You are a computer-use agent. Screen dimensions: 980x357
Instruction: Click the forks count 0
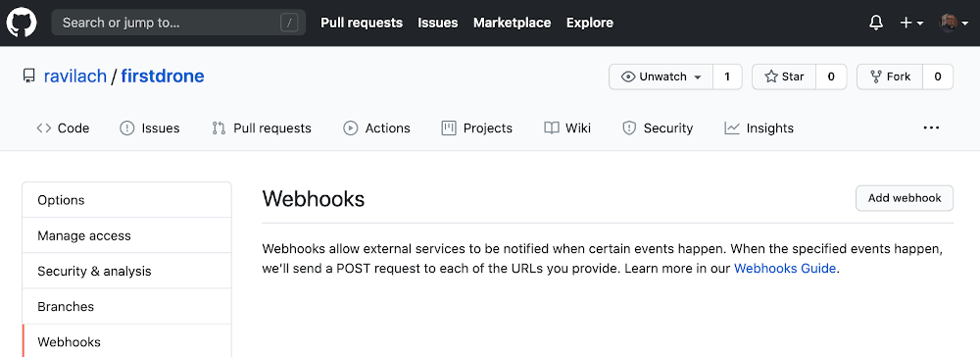click(938, 76)
